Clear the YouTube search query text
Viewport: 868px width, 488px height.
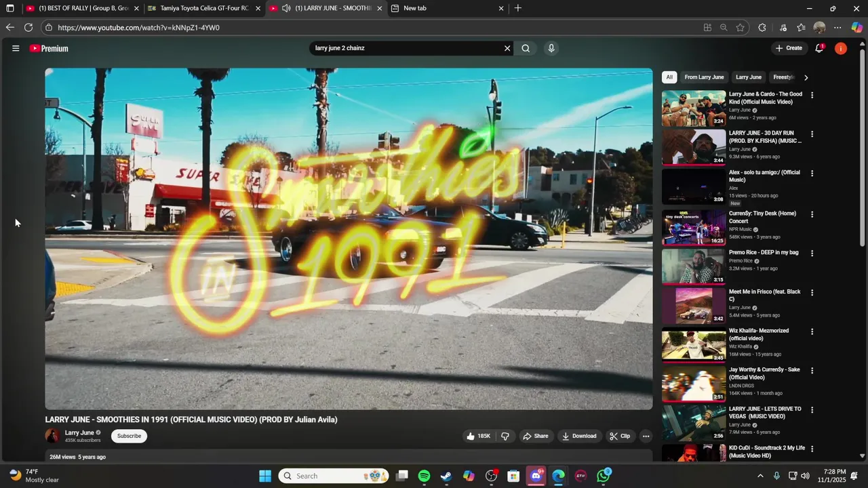pos(507,48)
